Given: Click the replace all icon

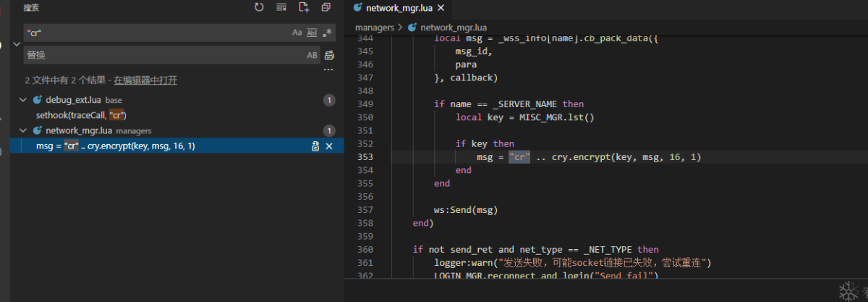Looking at the screenshot, I should tap(329, 55).
